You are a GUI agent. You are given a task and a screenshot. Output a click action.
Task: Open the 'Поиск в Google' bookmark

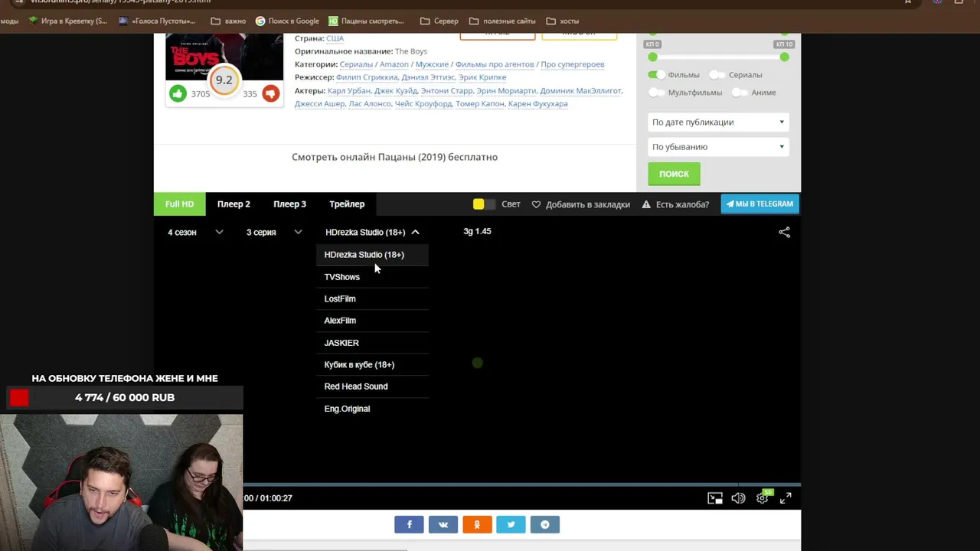287,21
